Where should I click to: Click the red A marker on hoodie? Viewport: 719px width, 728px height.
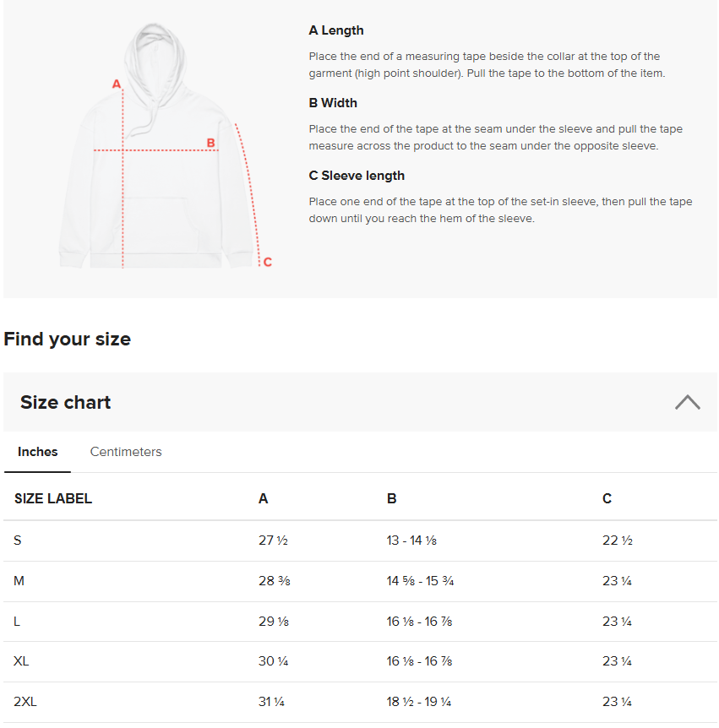117,84
